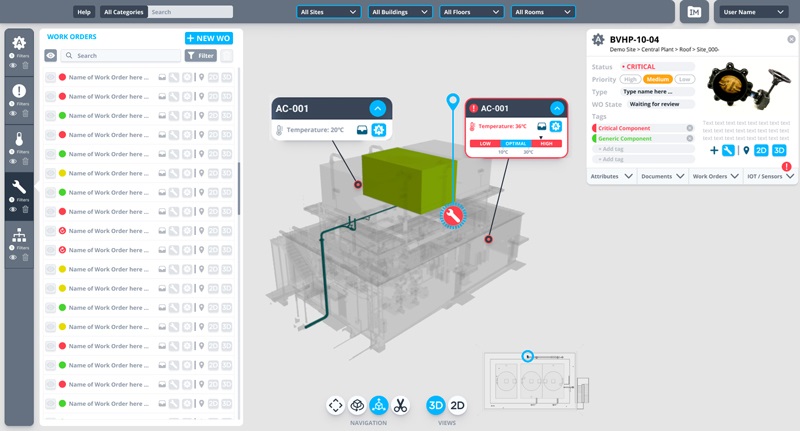Viewport: 800px width, 431px height.
Task: Open the All Sites dropdown
Action: point(328,12)
